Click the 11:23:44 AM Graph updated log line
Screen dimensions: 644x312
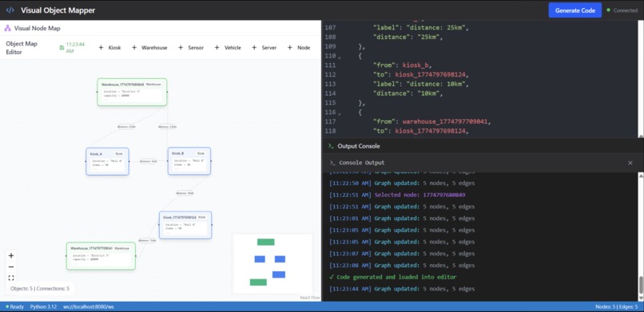[x=402, y=289]
